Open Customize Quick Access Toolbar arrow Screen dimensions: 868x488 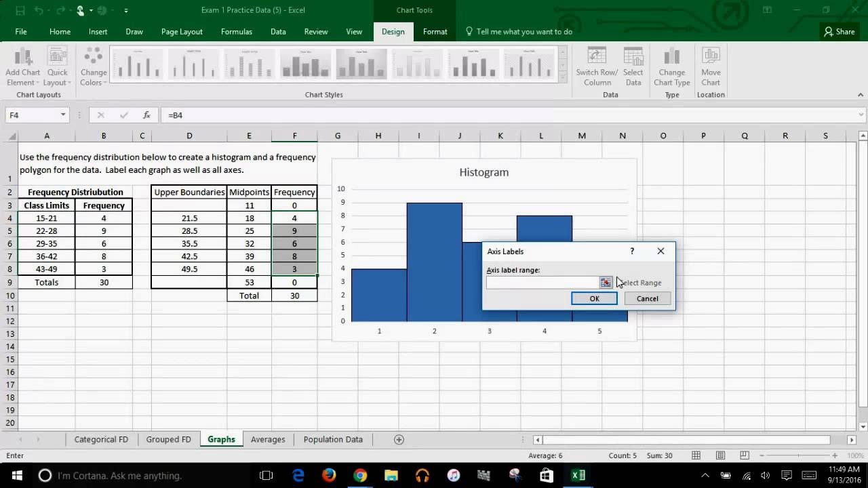(126, 11)
